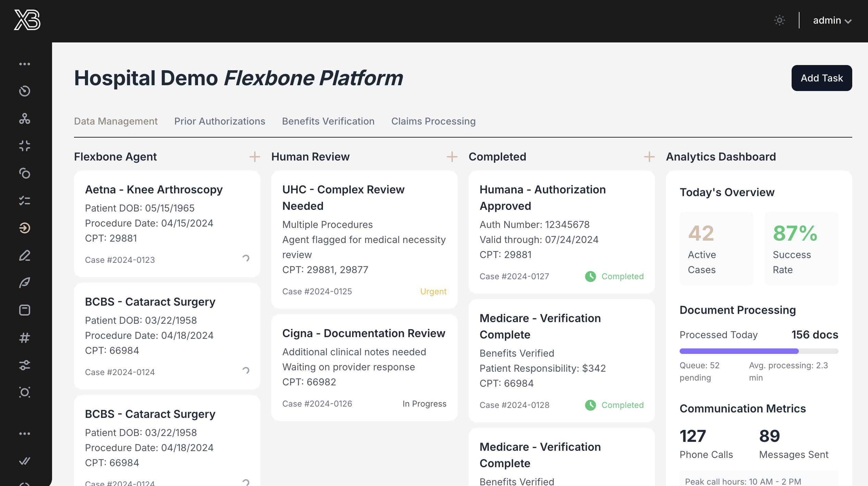Add card to Completed column

[649, 157]
